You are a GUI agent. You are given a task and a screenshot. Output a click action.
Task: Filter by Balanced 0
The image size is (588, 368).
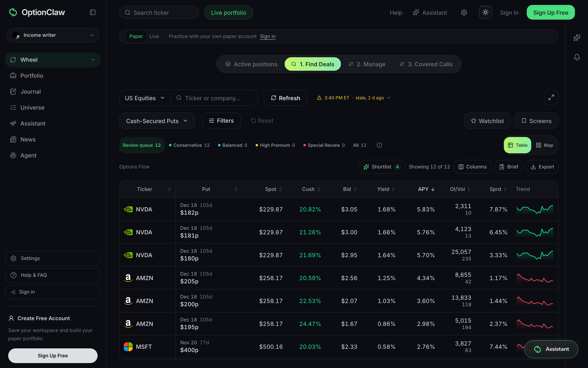(x=232, y=145)
